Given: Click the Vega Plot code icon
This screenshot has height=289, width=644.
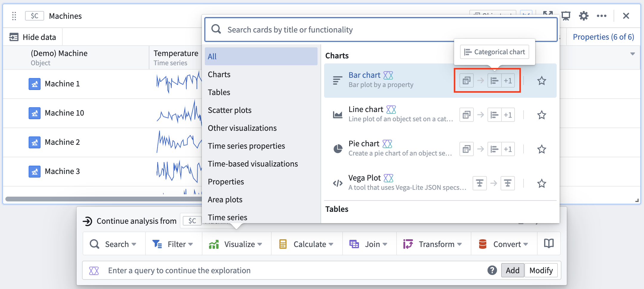Looking at the screenshot, I should tap(338, 183).
